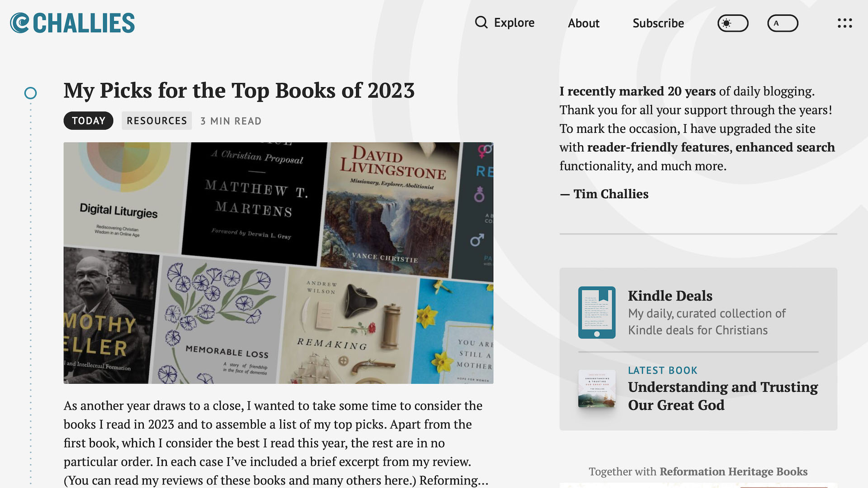868x488 pixels.
Task: Click the article excerpt paragraph
Action: [x=276, y=443]
